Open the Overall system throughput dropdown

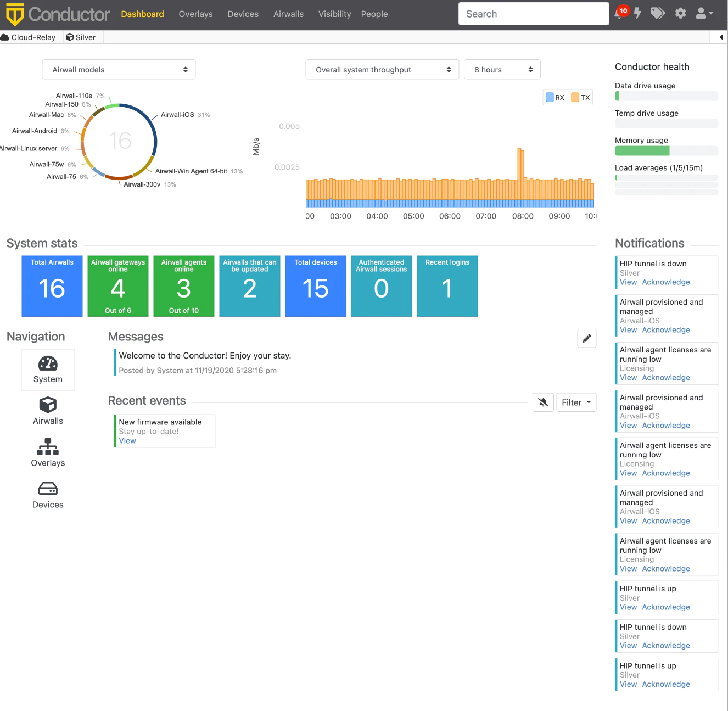click(382, 70)
